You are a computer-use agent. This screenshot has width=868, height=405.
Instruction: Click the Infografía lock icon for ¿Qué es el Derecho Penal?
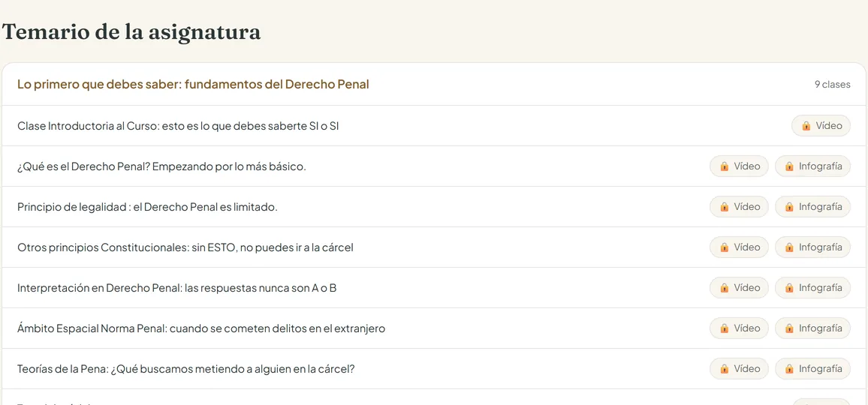789,166
